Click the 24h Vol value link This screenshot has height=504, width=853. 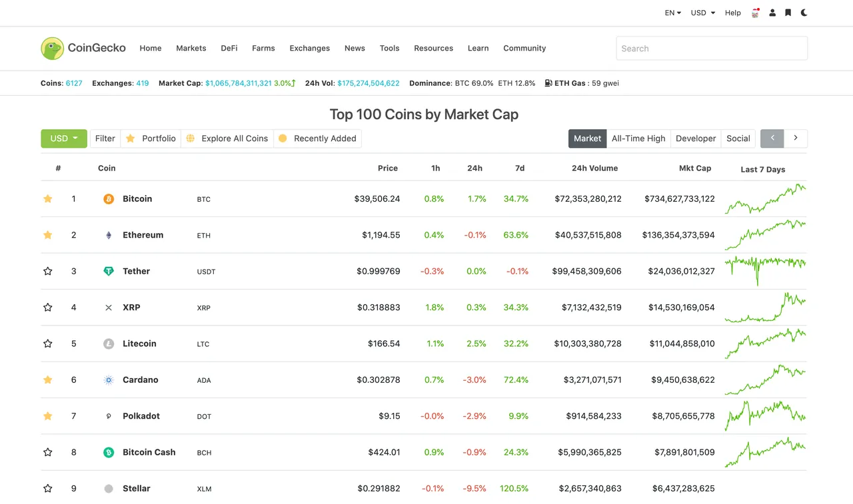pyautogui.click(x=369, y=83)
